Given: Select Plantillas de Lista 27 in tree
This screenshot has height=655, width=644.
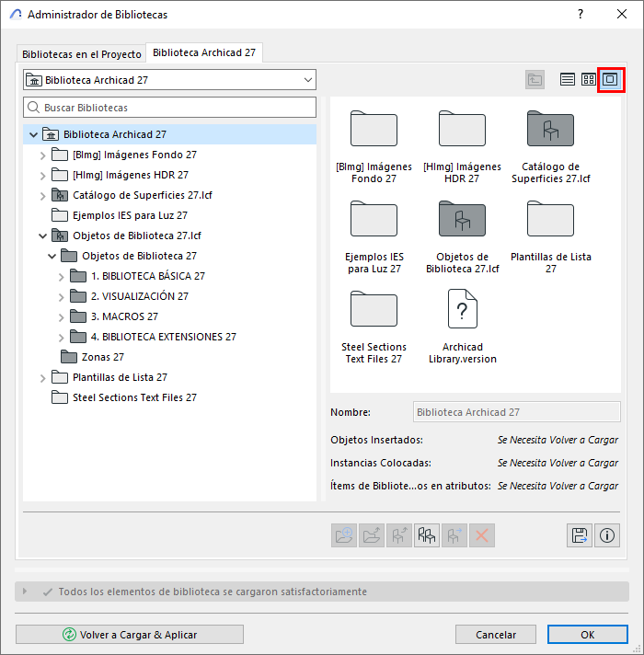Looking at the screenshot, I should [x=120, y=377].
